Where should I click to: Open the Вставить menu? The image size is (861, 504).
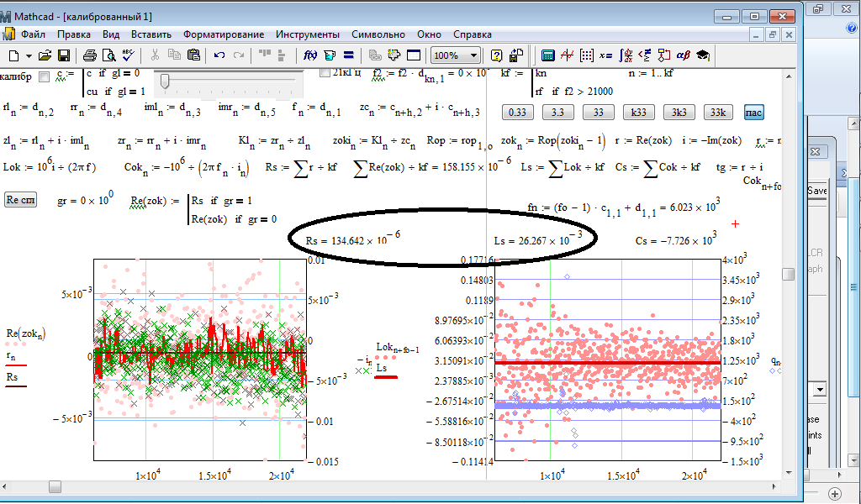(151, 34)
